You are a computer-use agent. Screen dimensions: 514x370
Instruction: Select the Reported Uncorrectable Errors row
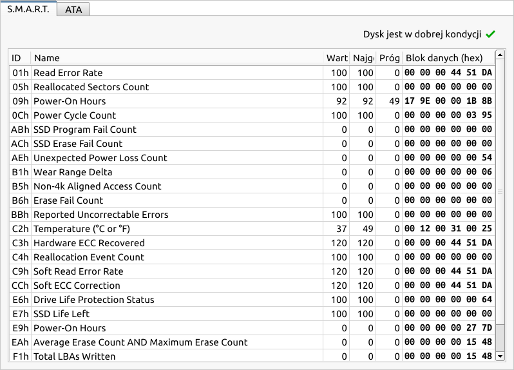point(252,214)
